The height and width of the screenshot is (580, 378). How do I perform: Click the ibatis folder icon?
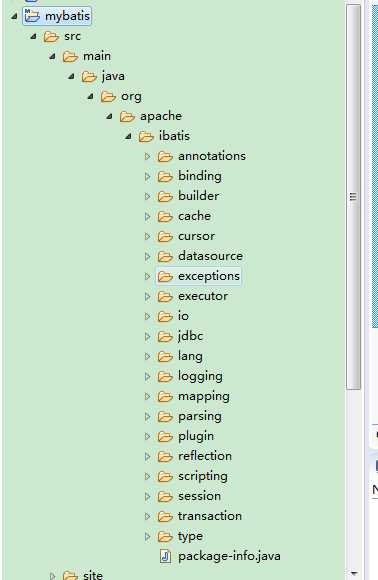pos(146,136)
